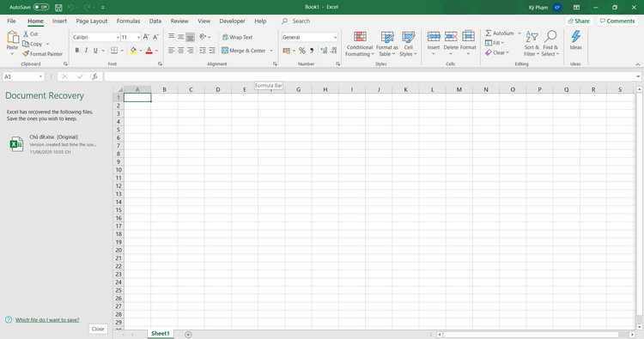Viewport: 644px width, 339px height.
Task: Apply Comma Style
Action: (x=312, y=51)
